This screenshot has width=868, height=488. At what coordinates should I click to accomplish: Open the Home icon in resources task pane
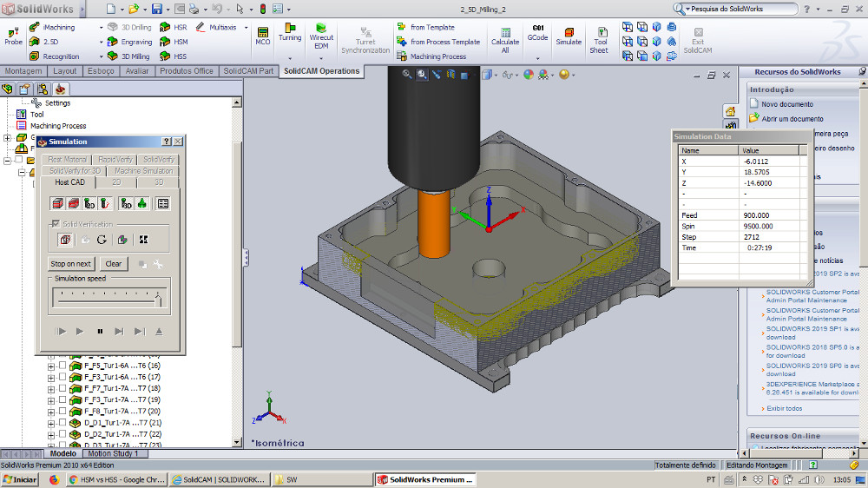tap(730, 111)
